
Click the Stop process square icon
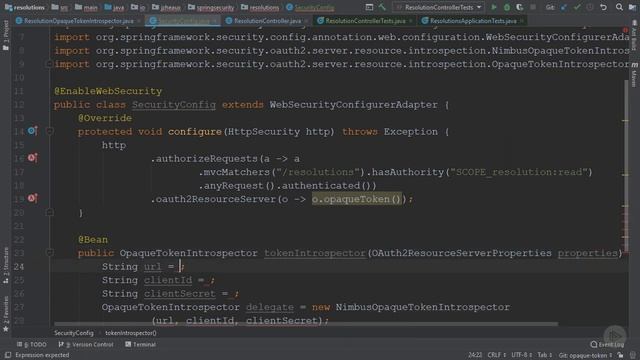click(x=533, y=7)
